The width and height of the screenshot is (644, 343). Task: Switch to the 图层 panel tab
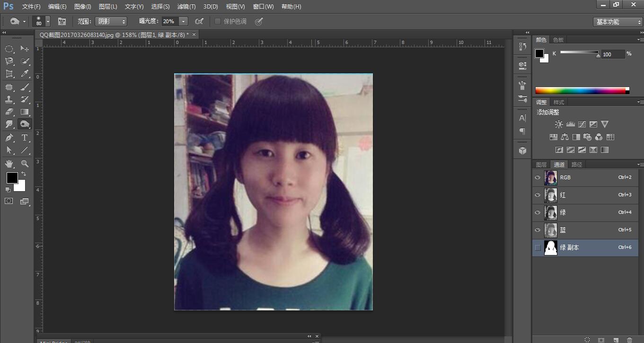coord(541,165)
